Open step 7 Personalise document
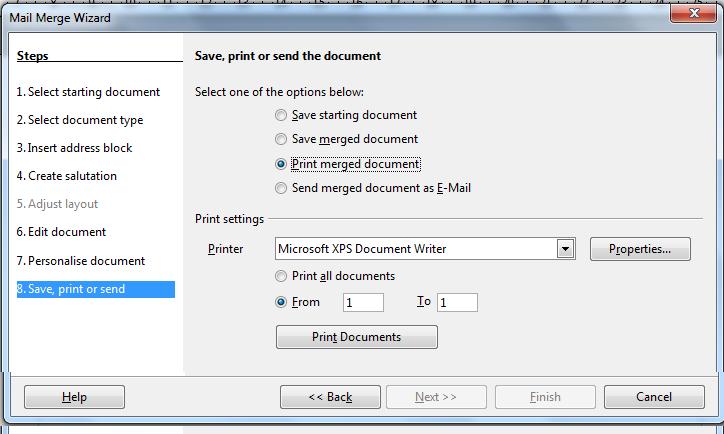The width and height of the screenshot is (724, 434). pos(81,261)
